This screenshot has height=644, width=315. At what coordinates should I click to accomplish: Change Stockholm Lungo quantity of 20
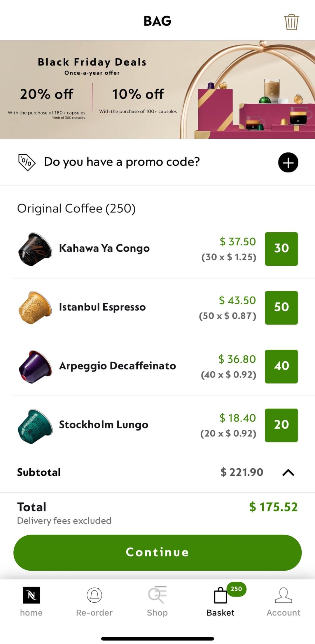[281, 425]
